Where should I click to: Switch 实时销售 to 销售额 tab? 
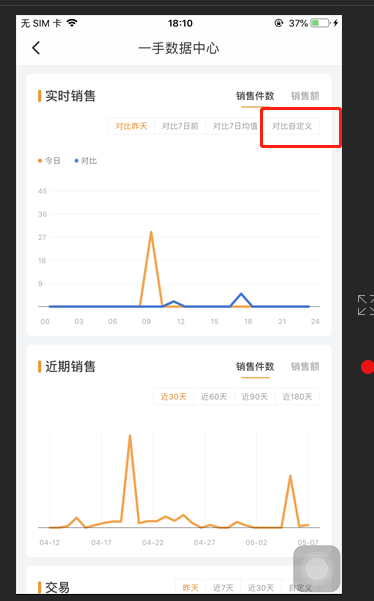305,96
